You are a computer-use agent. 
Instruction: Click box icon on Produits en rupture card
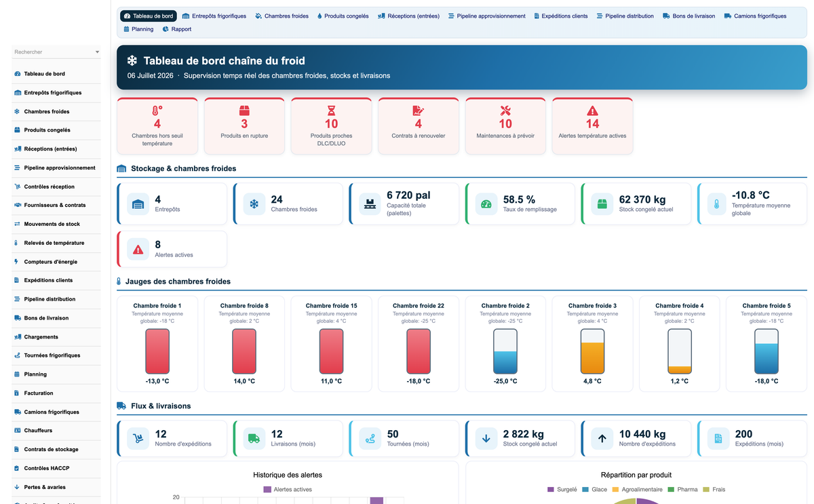click(244, 111)
